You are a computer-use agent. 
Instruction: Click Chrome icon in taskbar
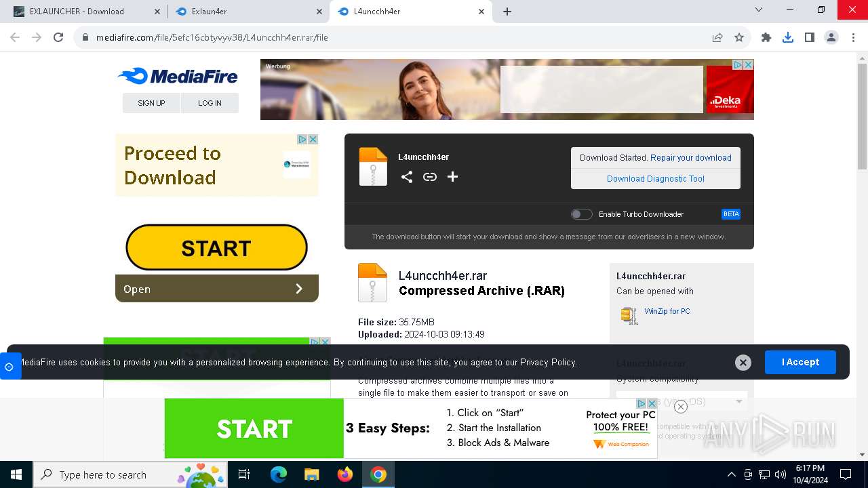click(x=378, y=474)
